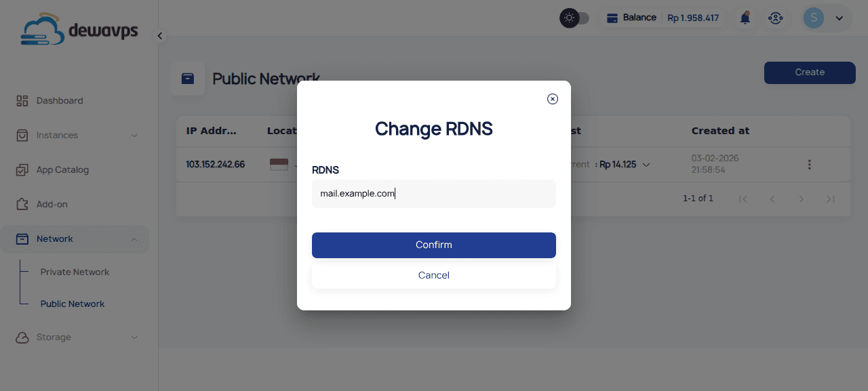The image size is (868, 391).
Task: Open the Add-on page
Action: [x=52, y=204]
